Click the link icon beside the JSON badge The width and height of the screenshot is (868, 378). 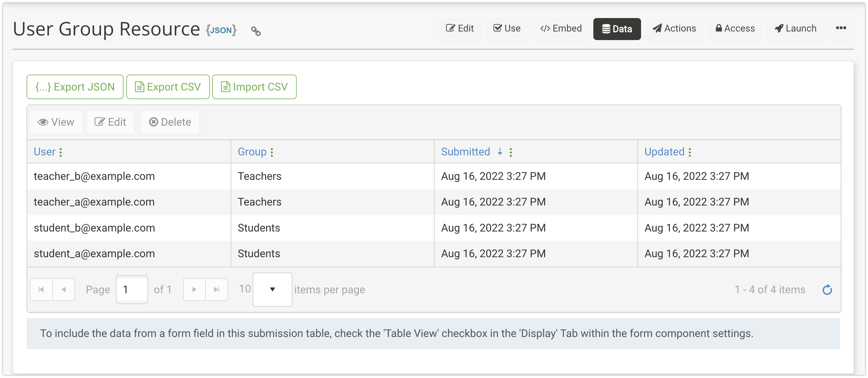click(x=256, y=31)
